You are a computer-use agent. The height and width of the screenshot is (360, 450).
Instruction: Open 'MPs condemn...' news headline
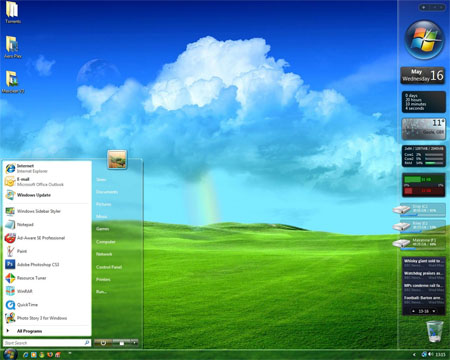pos(424,287)
